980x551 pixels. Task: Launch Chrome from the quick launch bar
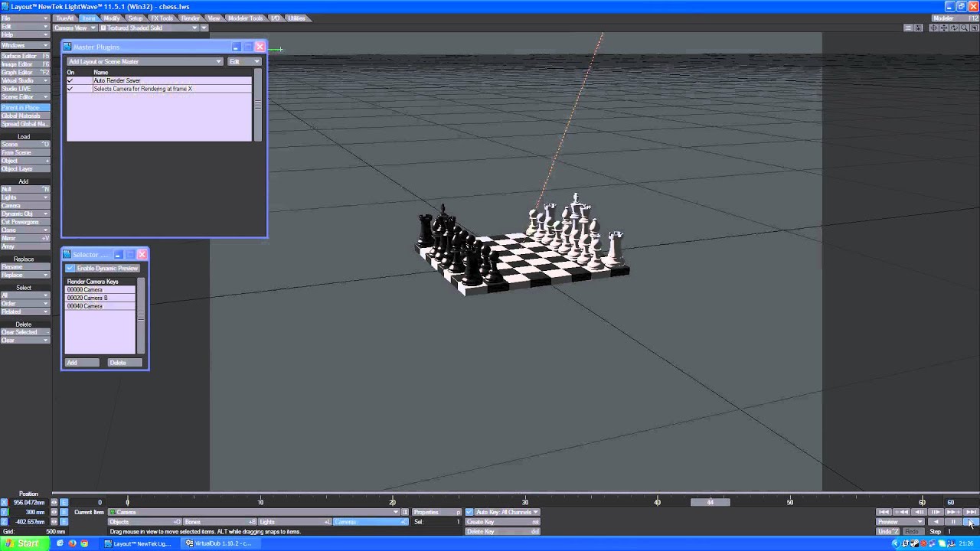pos(84,543)
